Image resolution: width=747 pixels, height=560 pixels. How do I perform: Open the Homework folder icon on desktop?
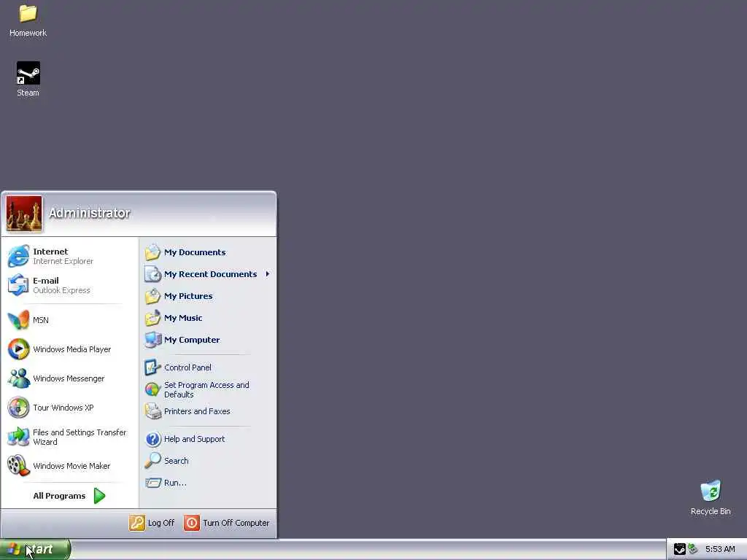tap(28, 13)
